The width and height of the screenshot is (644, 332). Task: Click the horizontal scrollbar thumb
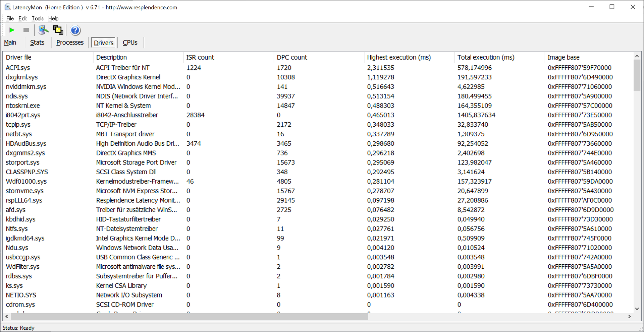click(x=190, y=316)
